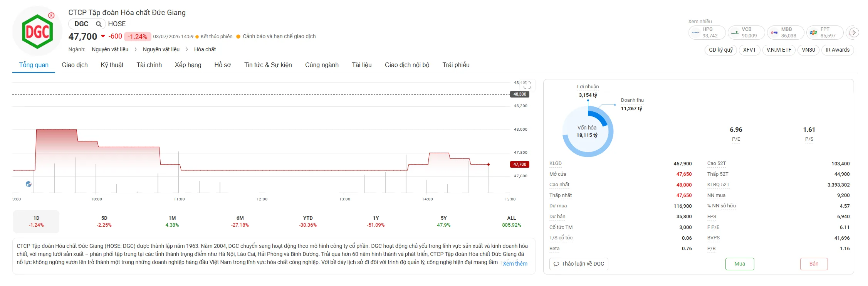Select the 5Y time range
Screen dimensions: 868x286
click(444, 222)
